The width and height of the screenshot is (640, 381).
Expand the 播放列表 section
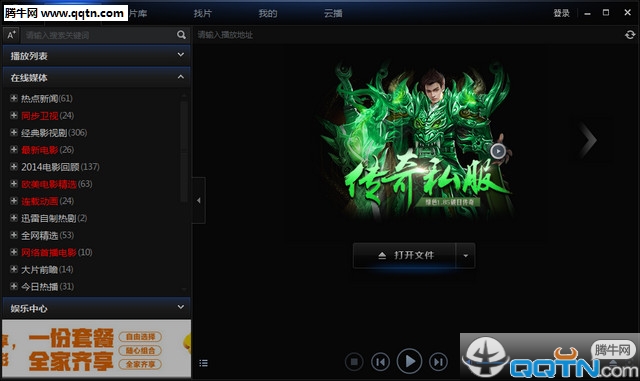[x=180, y=55]
